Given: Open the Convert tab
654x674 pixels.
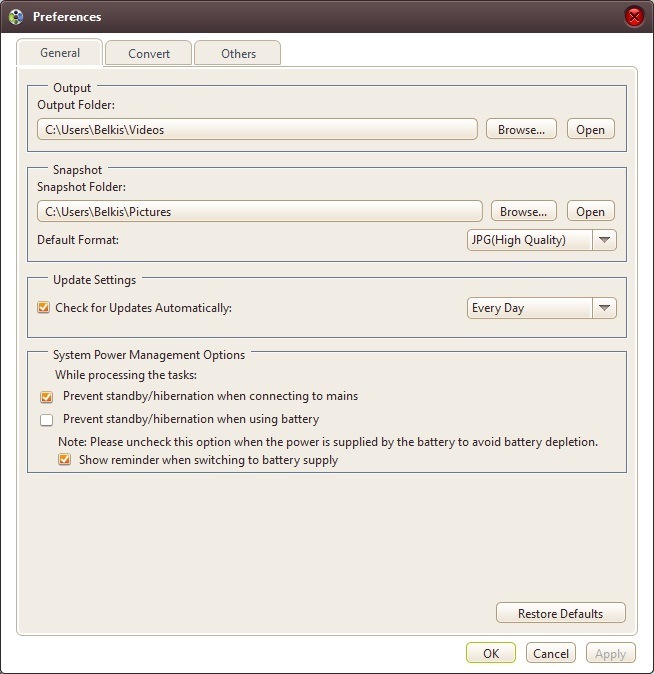Looking at the screenshot, I should [149, 53].
